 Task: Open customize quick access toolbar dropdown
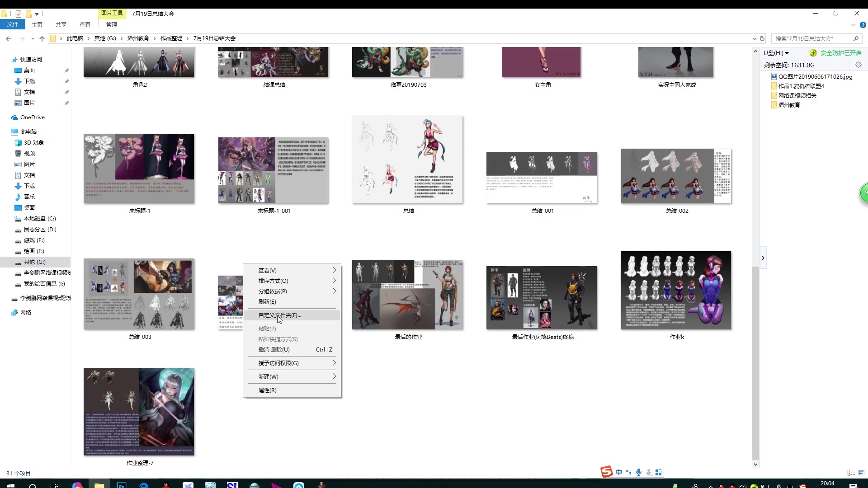(x=37, y=14)
